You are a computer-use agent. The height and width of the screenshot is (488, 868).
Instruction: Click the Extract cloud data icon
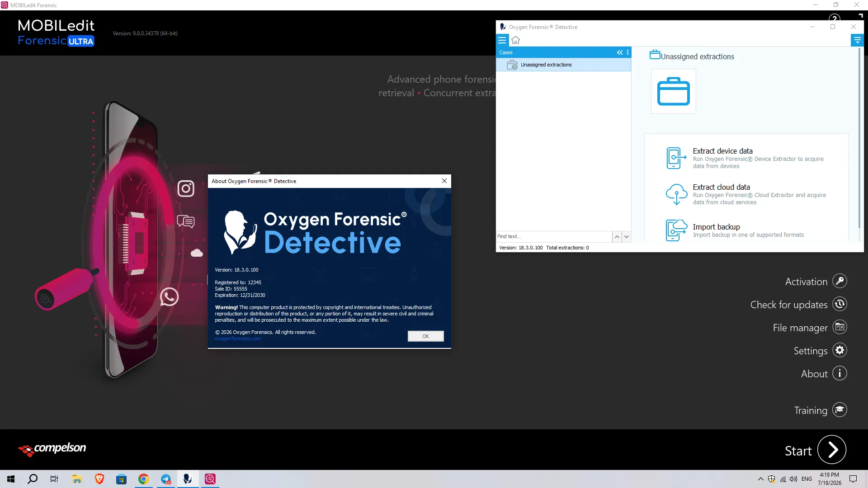676,194
